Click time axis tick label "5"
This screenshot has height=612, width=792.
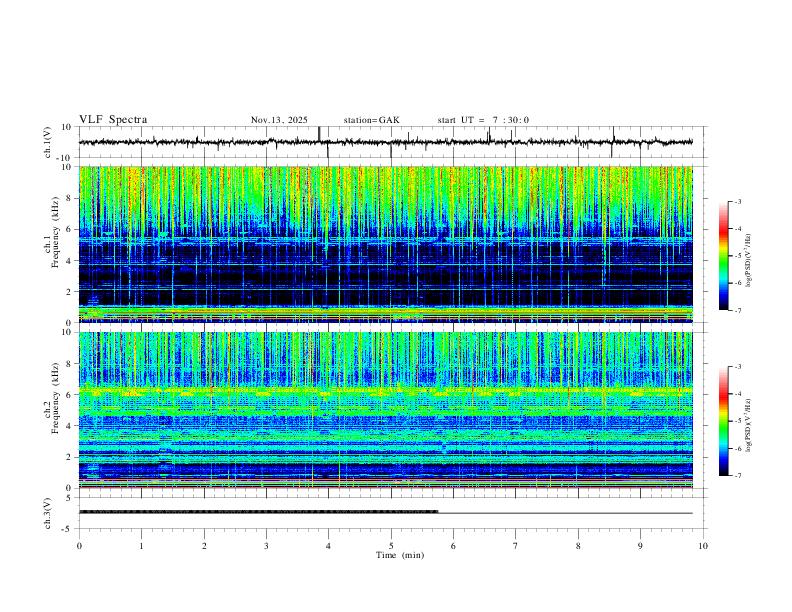[391, 546]
